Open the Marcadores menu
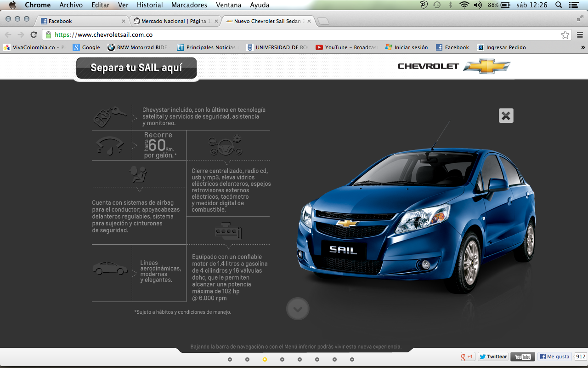Screen dimensions: 588x368 (189, 5)
